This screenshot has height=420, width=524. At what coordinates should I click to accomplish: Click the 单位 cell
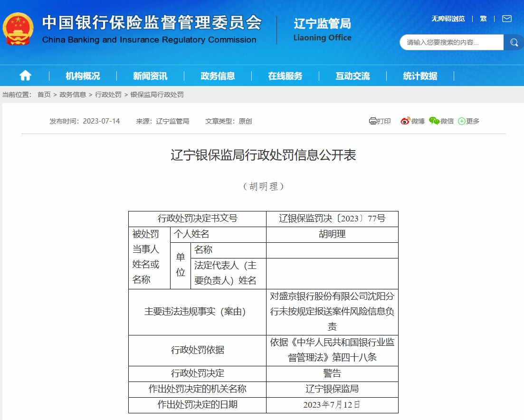tap(181, 265)
